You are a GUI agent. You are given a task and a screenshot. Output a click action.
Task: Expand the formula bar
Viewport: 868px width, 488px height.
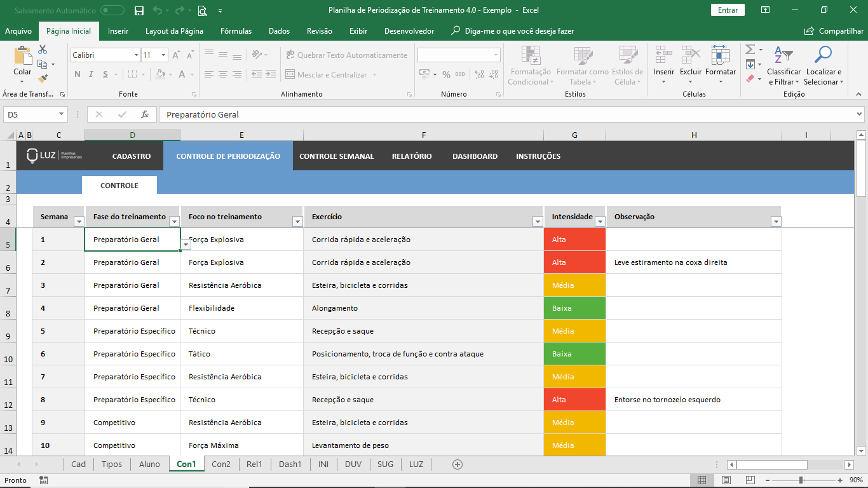point(860,115)
